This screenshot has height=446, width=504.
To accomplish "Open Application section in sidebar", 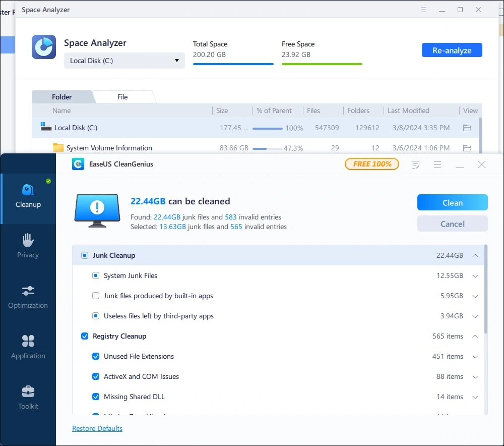I will (28, 347).
